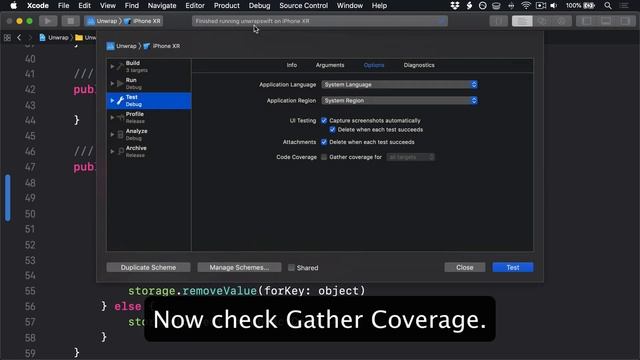Click the Unwrap folder in jump bar
Screen dimensions: 640x360
click(x=85, y=38)
